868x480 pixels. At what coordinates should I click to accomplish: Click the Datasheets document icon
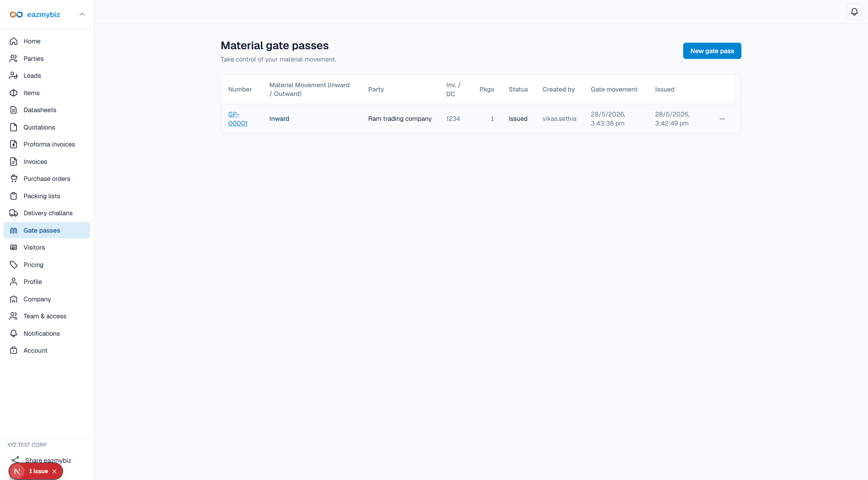pyautogui.click(x=14, y=110)
